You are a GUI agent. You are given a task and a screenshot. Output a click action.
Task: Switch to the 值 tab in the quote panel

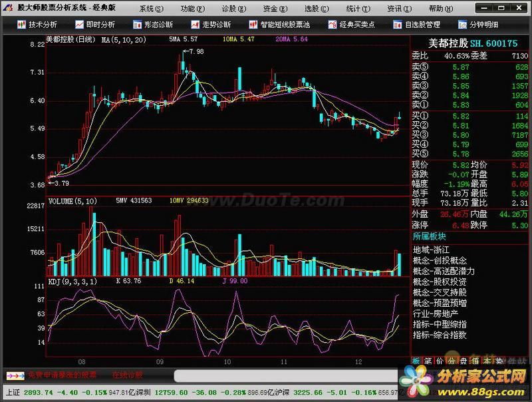point(475,361)
